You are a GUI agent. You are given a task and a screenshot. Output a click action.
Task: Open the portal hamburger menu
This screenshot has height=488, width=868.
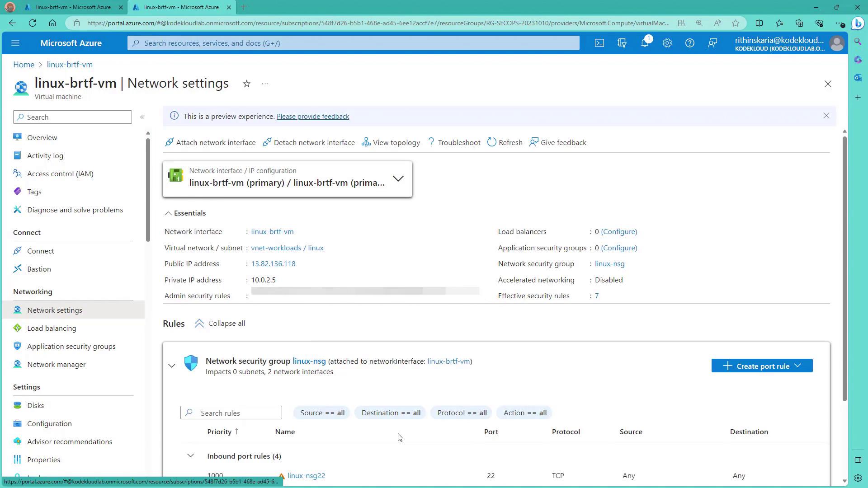click(15, 43)
